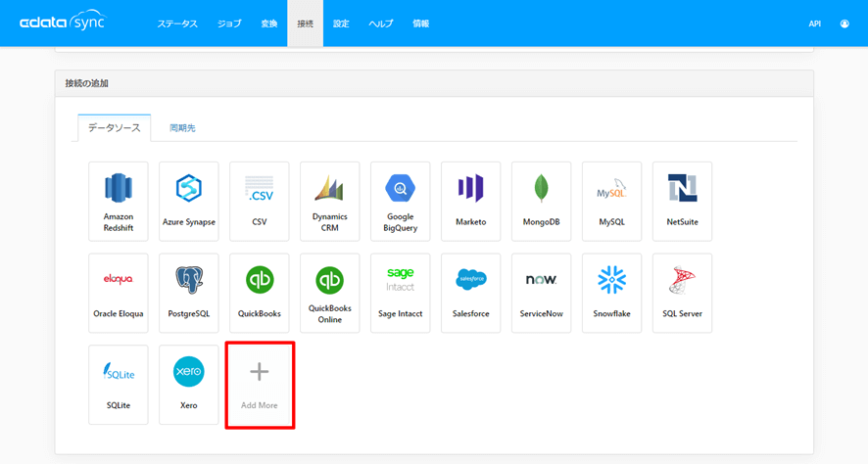Go to CData Sync logo home
Screen dimensions: 868x464
tap(62, 21)
